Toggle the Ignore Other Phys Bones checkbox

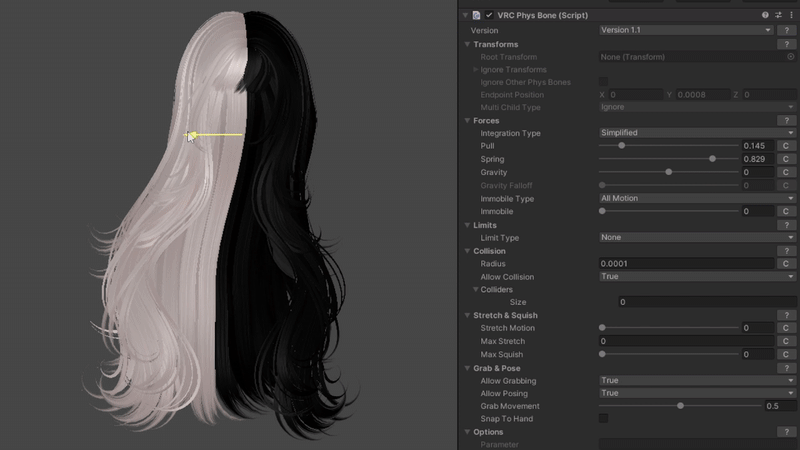click(x=603, y=82)
